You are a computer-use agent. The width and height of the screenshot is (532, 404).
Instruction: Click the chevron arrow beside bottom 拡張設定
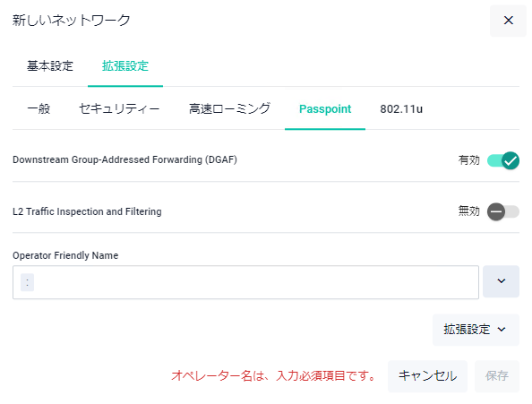(502, 330)
